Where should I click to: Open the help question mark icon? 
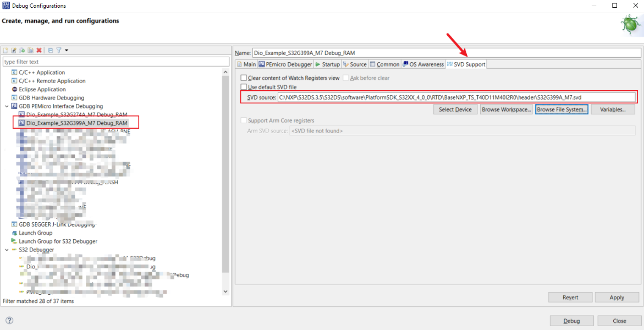(10, 321)
